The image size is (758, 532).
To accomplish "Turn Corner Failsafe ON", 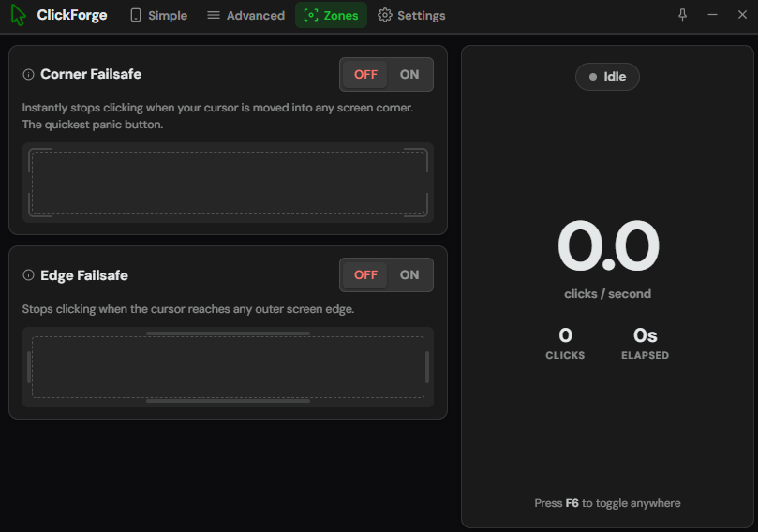I will [x=409, y=74].
